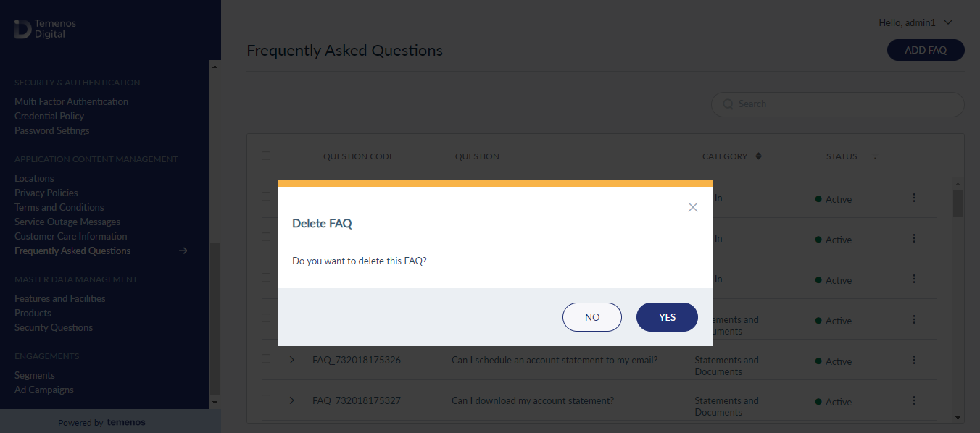Check the box for FAQ_732018175327 row

[266, 399]
